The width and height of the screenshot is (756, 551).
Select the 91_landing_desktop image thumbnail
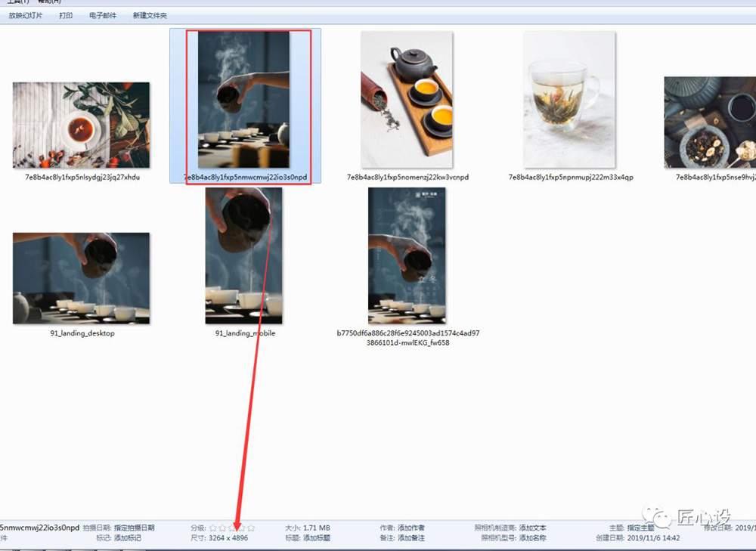pyautogui.click(x=81, y=278)
